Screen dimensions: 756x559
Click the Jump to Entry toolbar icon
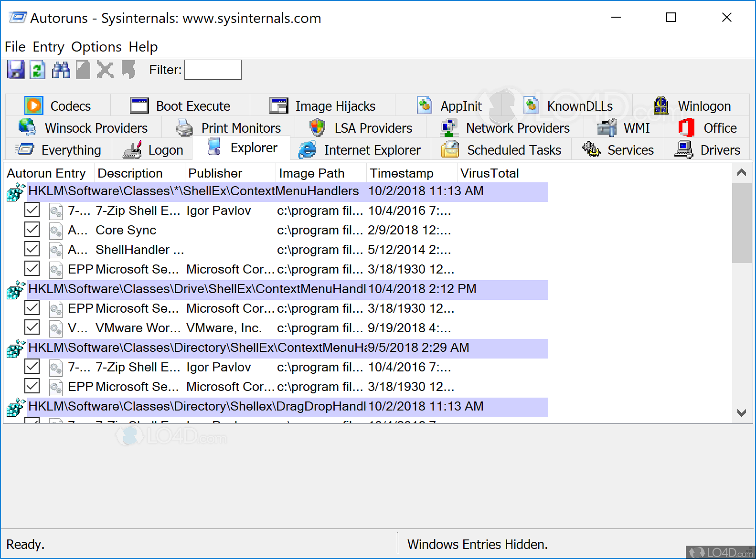(128, 70)
